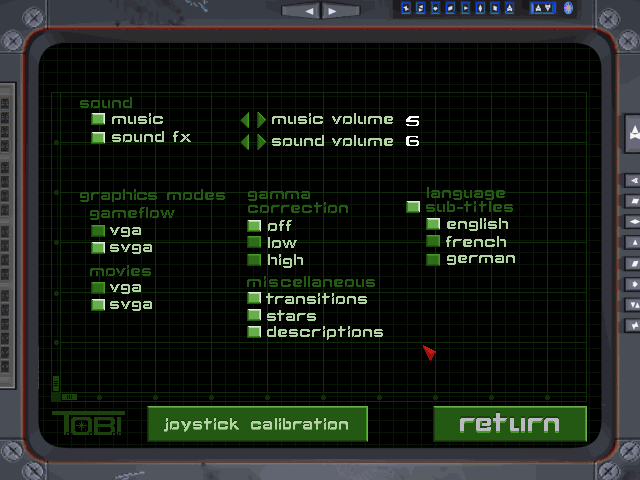Click the top left-pointing navigation arrow
This screenshot has width=640, height=480.
tap(301, 11)
